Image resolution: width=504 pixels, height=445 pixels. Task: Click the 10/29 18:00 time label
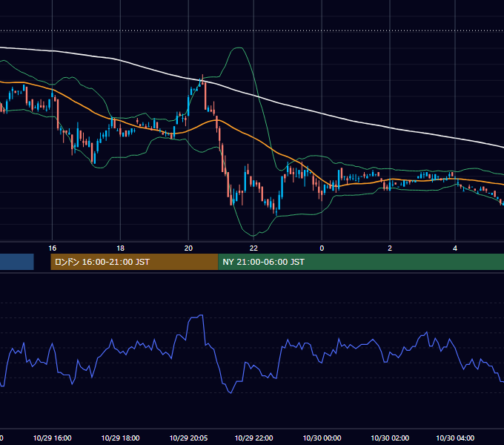(x=120, y=438)
